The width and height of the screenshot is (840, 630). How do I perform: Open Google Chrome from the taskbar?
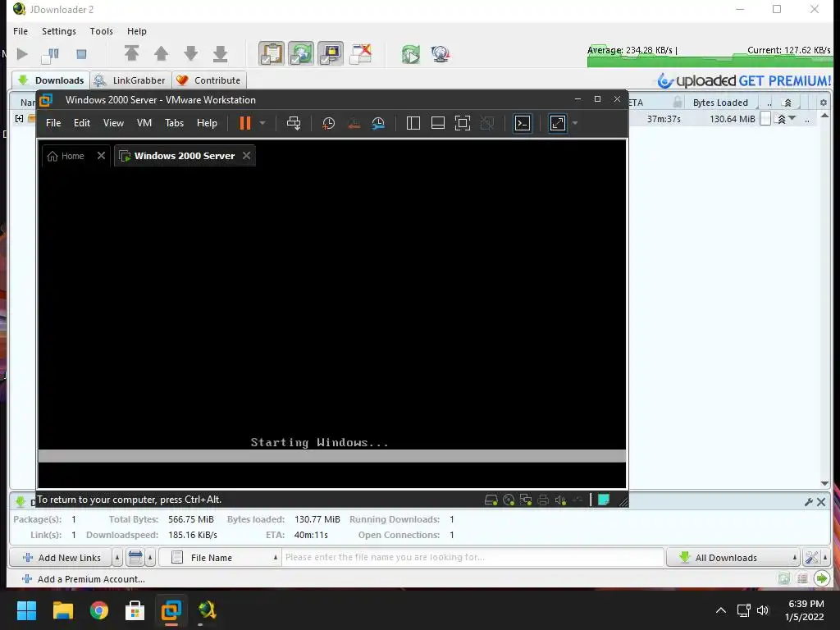[98, 610]
